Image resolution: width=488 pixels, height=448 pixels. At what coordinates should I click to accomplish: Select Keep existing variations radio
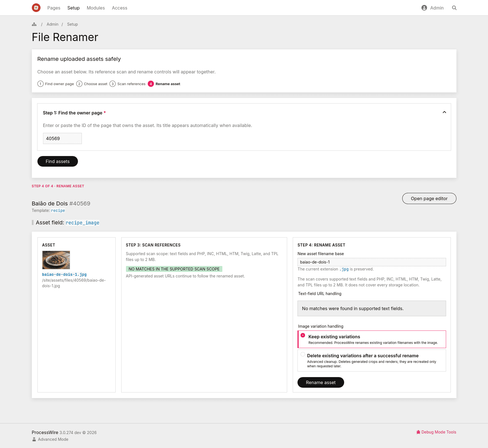pyautogui.click(x=303, y=335)
